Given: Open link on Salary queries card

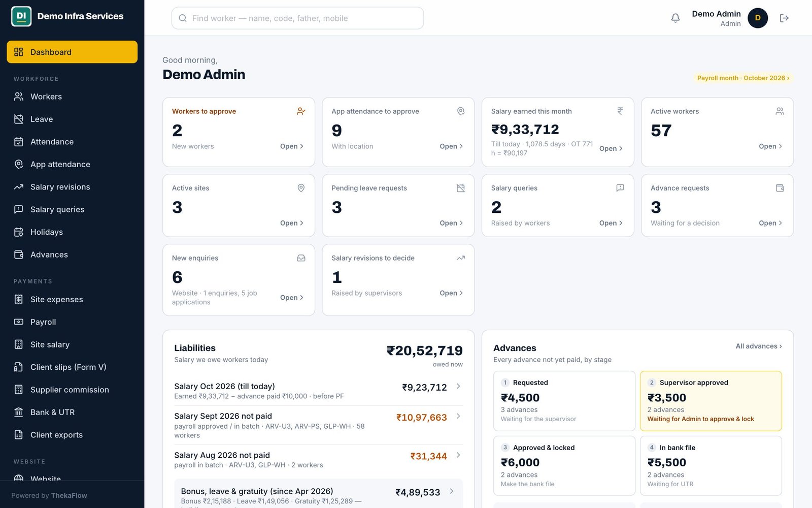Looking at the screenshot, I should coord(611,223).
